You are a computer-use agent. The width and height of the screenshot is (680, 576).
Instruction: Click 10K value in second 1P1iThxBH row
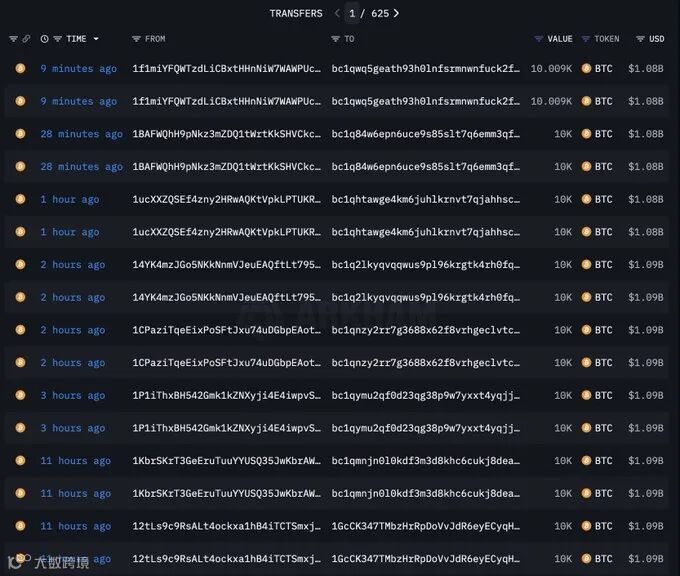(x=563, y=428)
